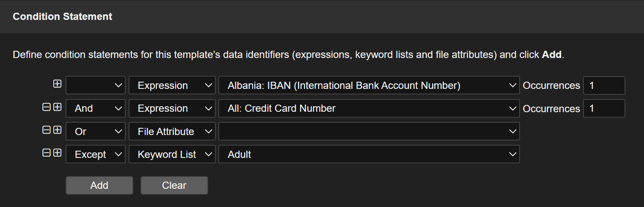Remove the File Attribute condition row

click(47, 130)
